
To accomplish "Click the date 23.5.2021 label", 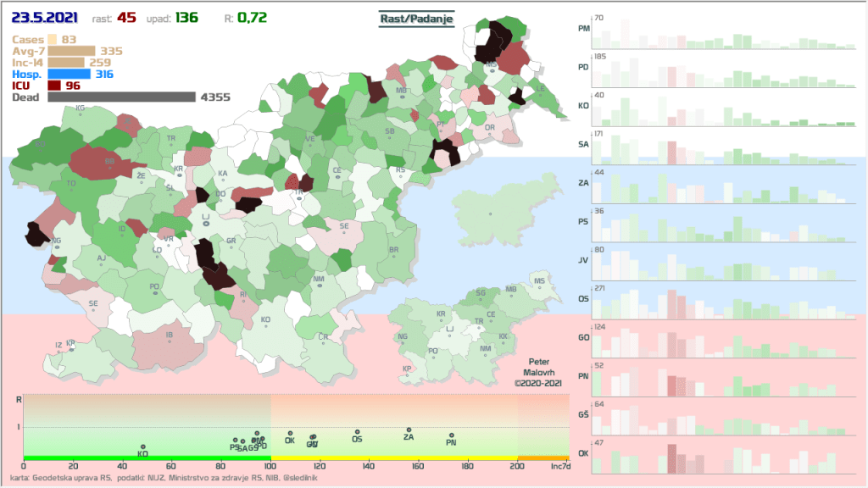I will (x=44, y=17).
